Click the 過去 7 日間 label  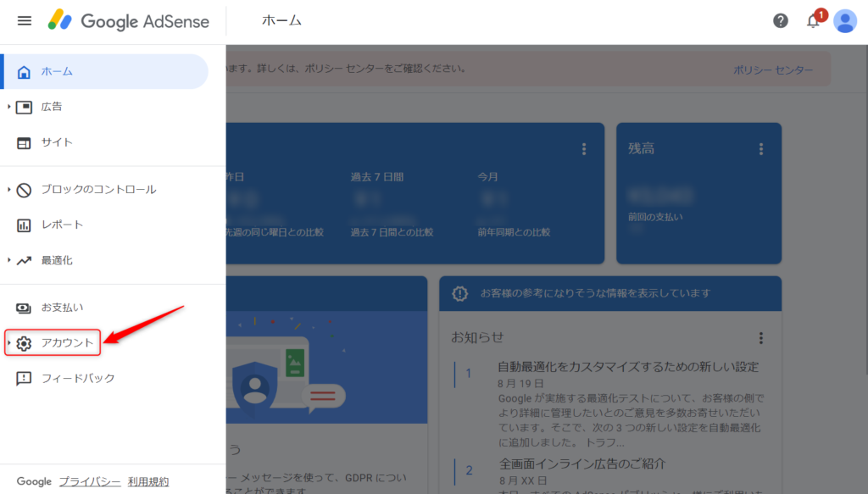377,177
